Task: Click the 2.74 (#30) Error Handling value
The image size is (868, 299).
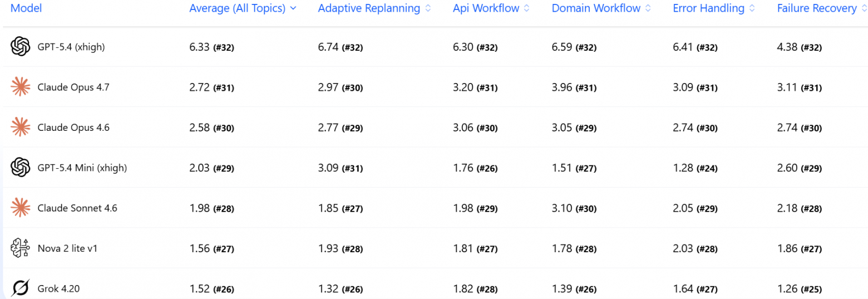Action: (695, 128)
